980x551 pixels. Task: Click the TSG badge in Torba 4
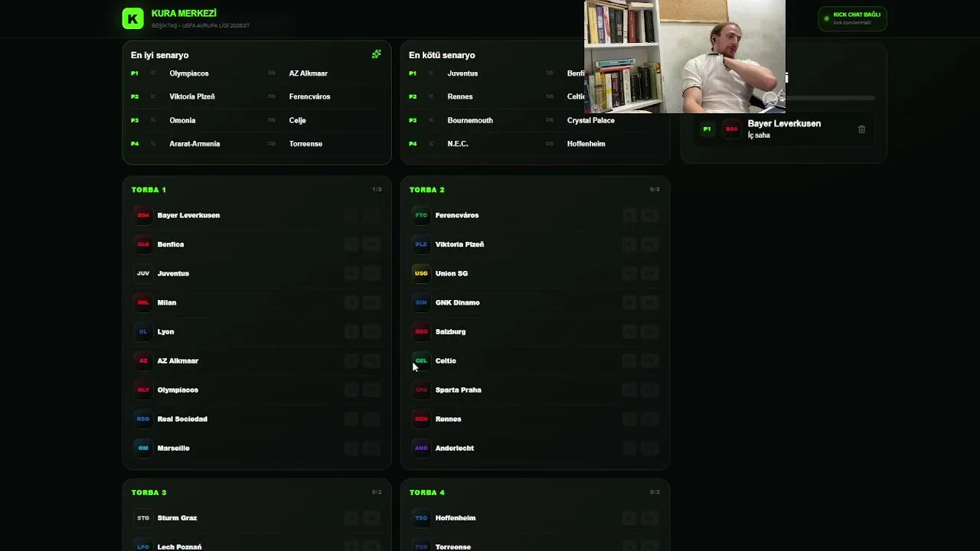pyautogui.click(x=421, y=518)
